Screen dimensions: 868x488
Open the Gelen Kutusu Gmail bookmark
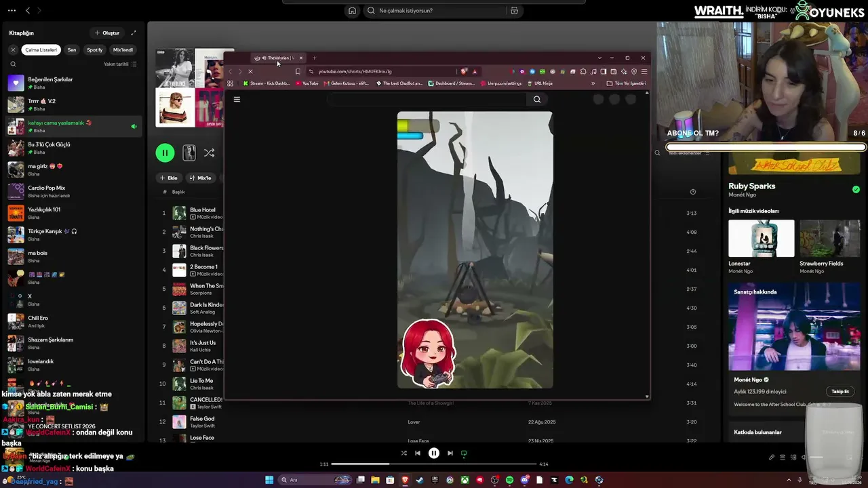pos(346,83)
